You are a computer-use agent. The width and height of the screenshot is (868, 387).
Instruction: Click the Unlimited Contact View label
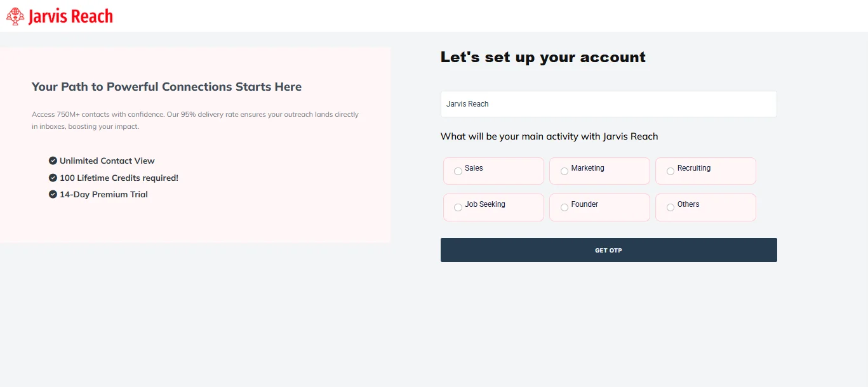coord(107,161)
